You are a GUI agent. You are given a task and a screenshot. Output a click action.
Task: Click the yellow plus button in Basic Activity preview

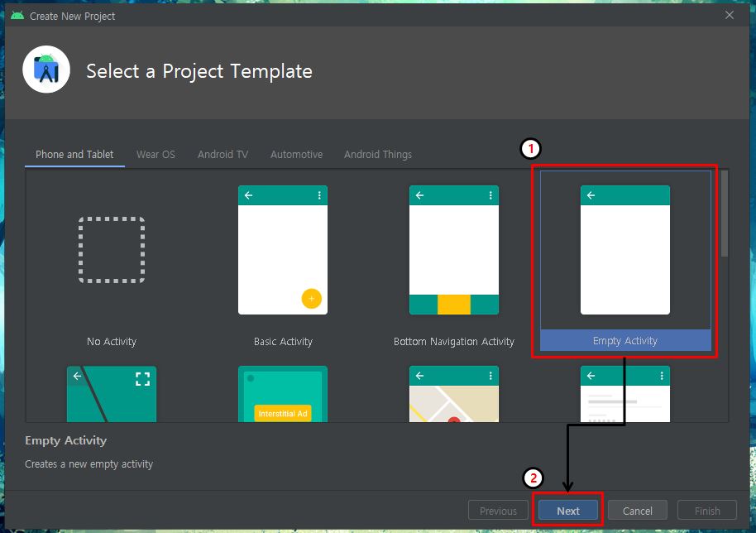[312, 299]
